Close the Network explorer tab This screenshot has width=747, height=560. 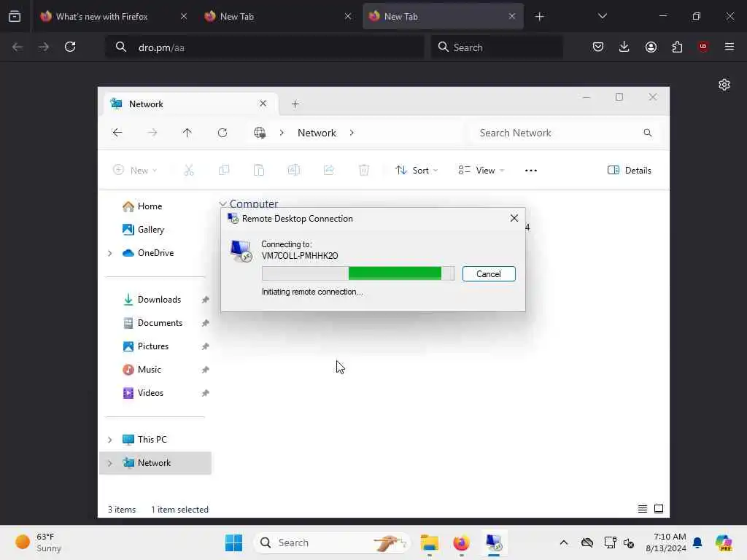263,104
